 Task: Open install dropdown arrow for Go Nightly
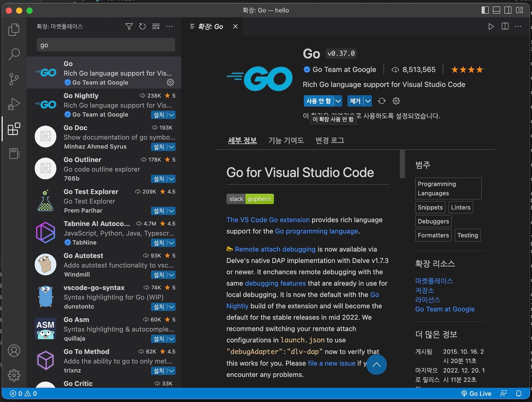click(x=172, y=115)
